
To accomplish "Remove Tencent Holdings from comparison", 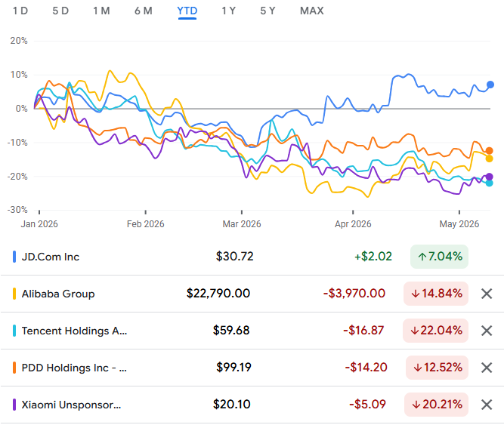I will click(487, 331).
